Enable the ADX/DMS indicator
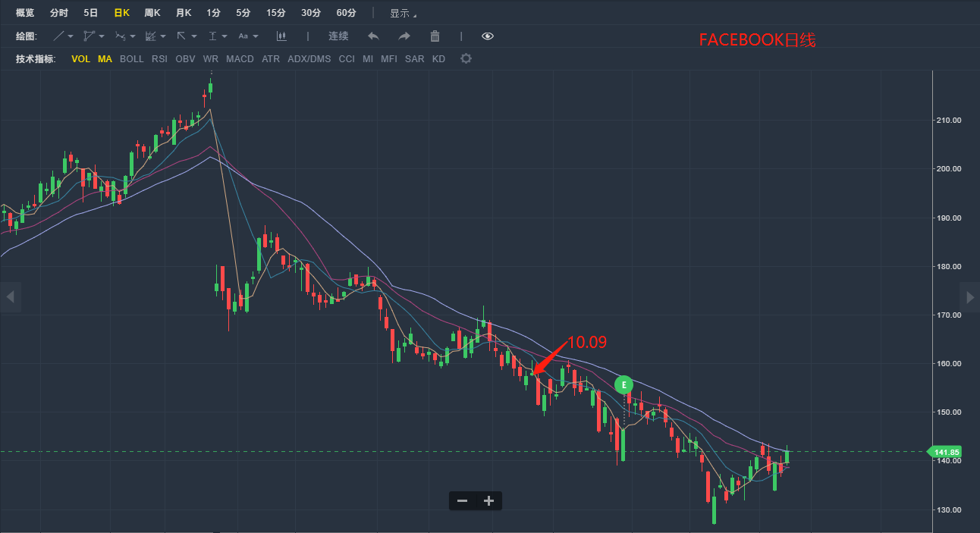This screenshot has width=980, height=533. pos(309,59)
